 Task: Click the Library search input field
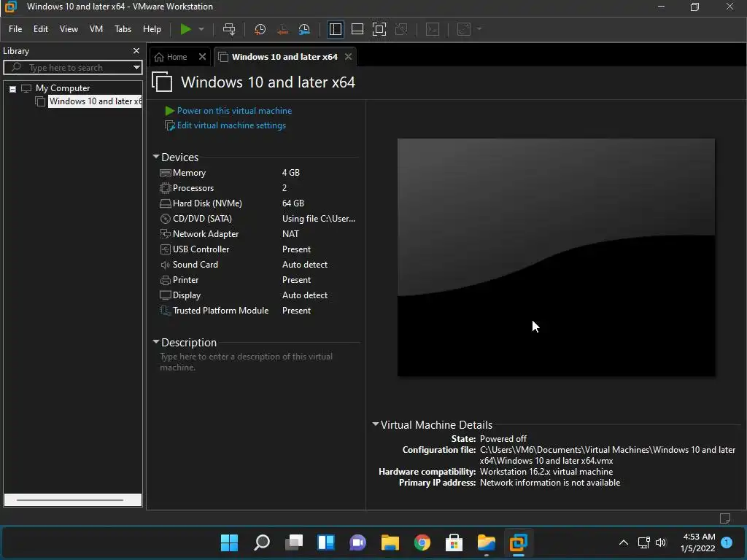coord(71,68)
